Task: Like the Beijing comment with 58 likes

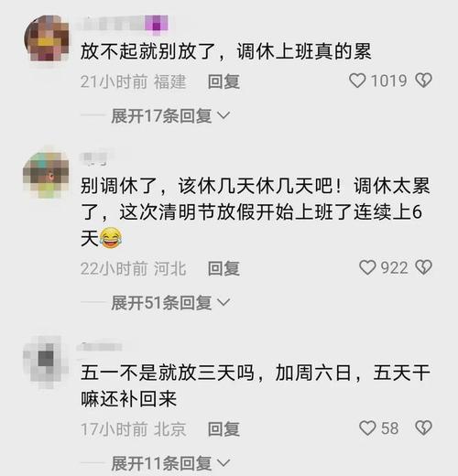Action: click(367, 428)
